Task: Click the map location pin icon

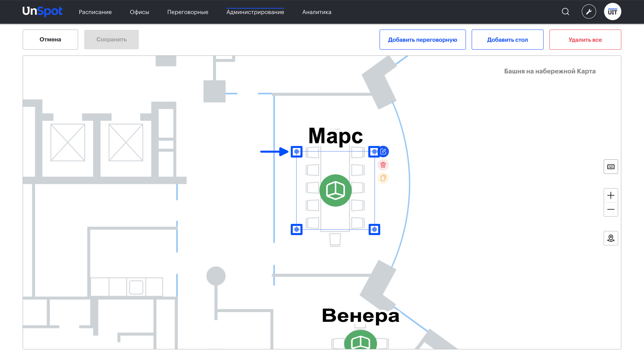Action: 611,238
